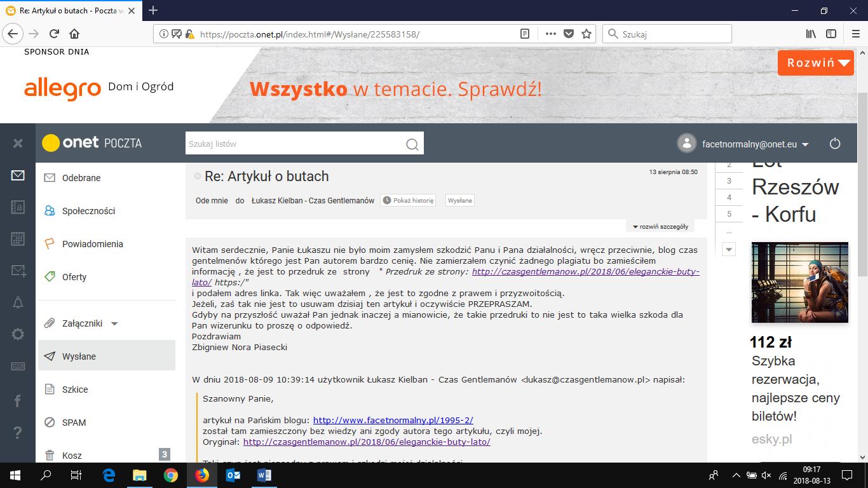Click the Pocket save icon
Screen dimensions: 868x488
[569, 34]
